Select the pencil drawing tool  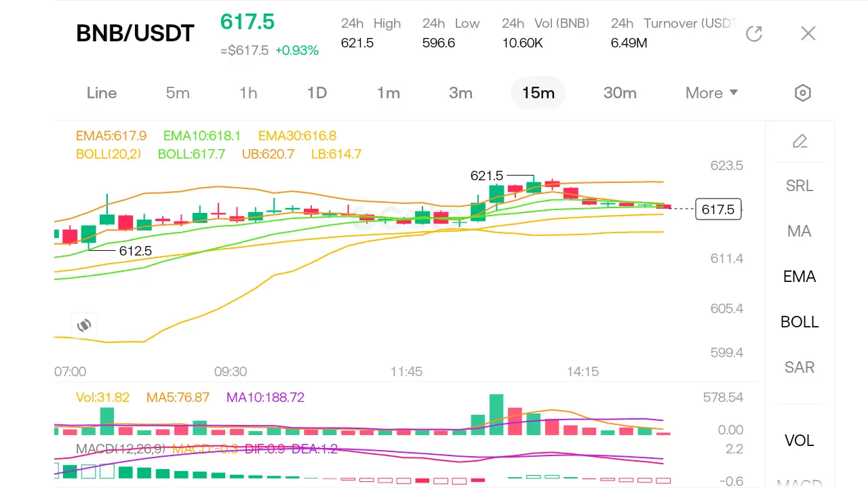tap(800, 141)
